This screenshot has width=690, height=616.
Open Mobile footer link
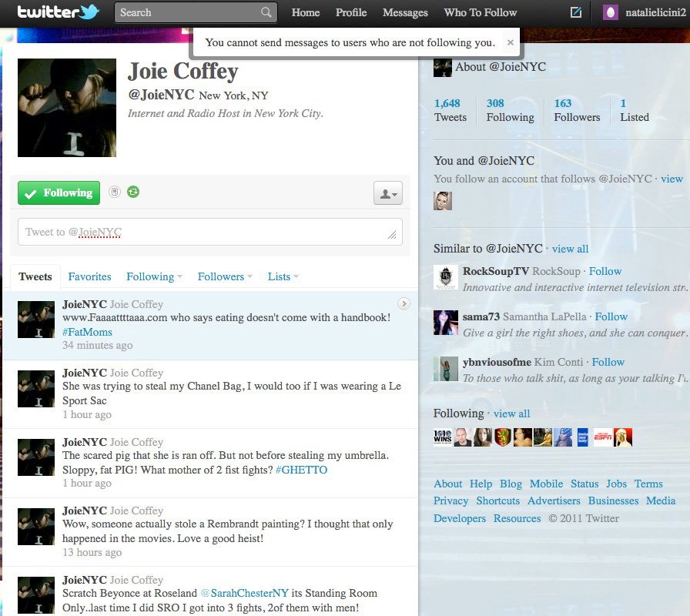coord(546,484)
